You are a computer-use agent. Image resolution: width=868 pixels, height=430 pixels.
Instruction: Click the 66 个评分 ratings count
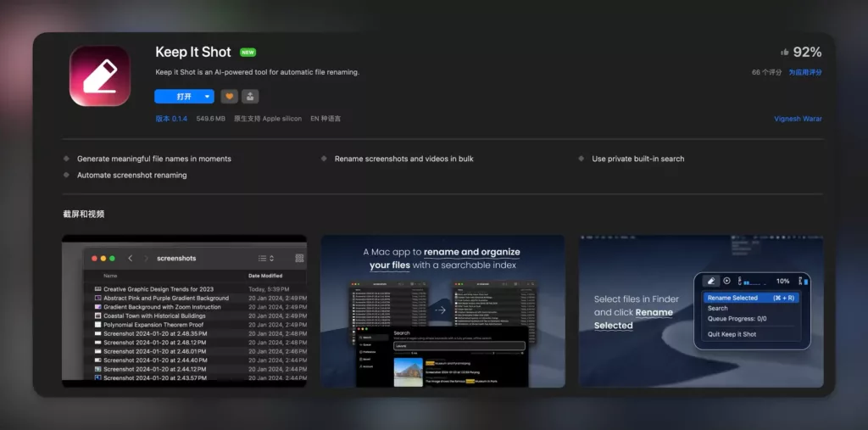point(766,73)
